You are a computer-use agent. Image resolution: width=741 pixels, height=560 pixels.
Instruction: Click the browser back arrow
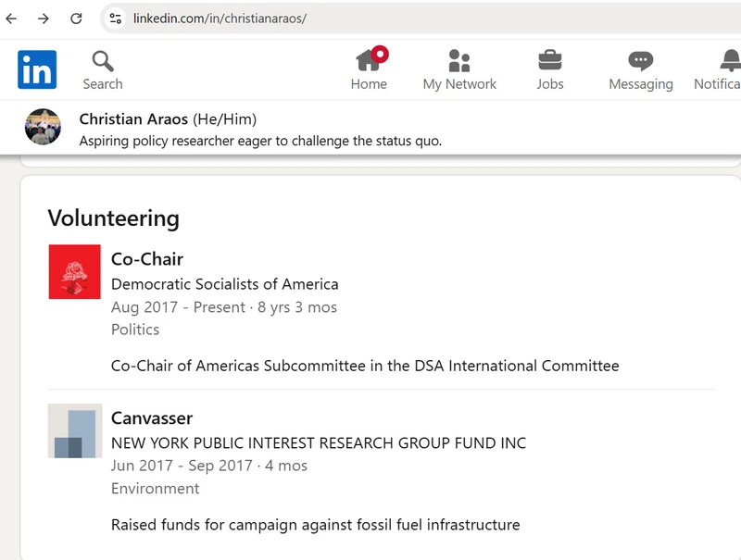(x=12, y=19)
